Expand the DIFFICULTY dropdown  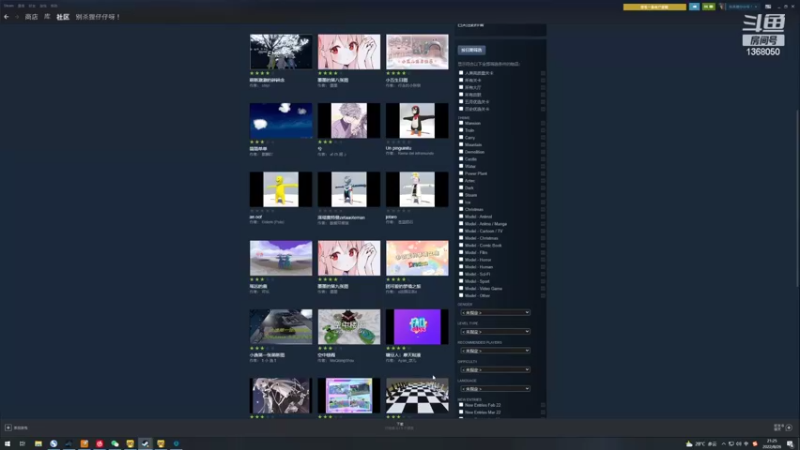(x=495, y=369)
